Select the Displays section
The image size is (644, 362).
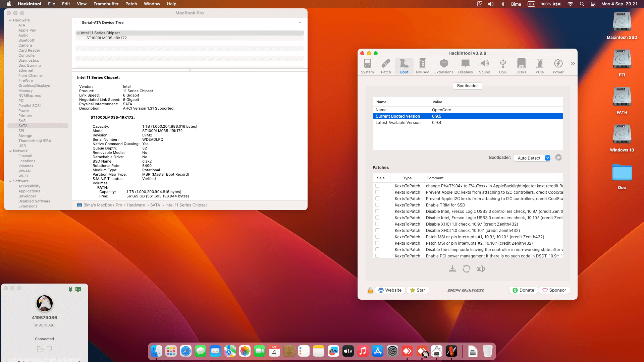click(x=465, y=66)
